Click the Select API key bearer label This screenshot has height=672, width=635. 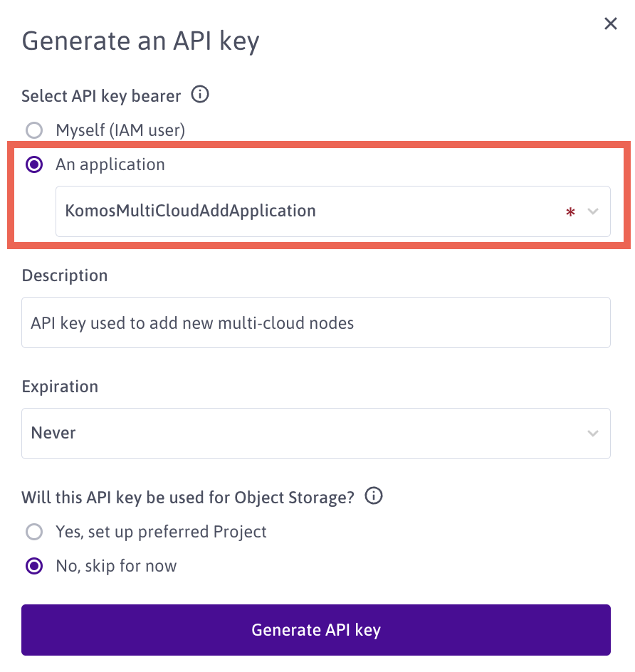101,95
